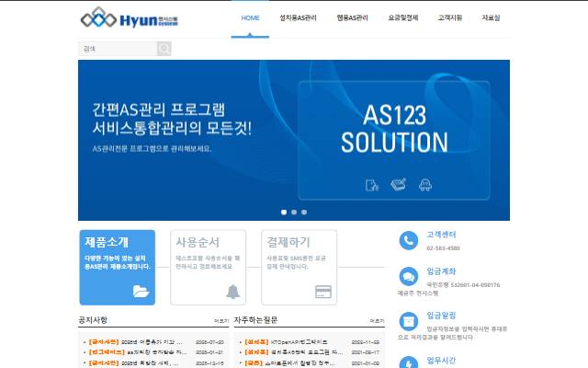The width and height of the screenshot is (588, 368).
Task: Click the credit card icon in 결제하기
Action: tap(323, 292)
